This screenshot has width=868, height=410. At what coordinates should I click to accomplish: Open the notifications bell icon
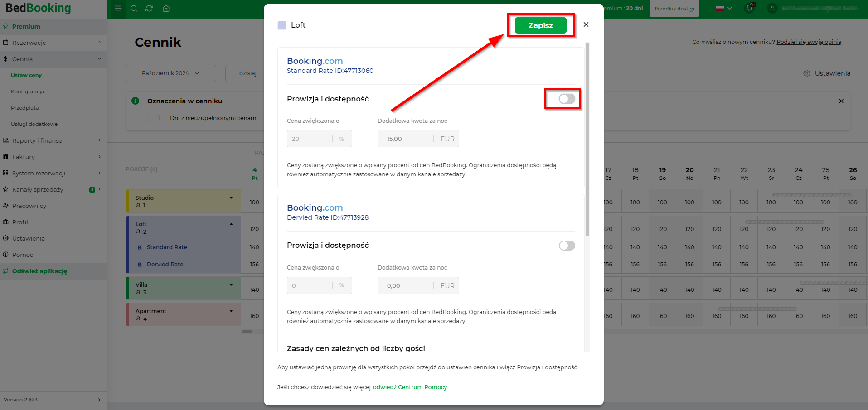[749, 8]
